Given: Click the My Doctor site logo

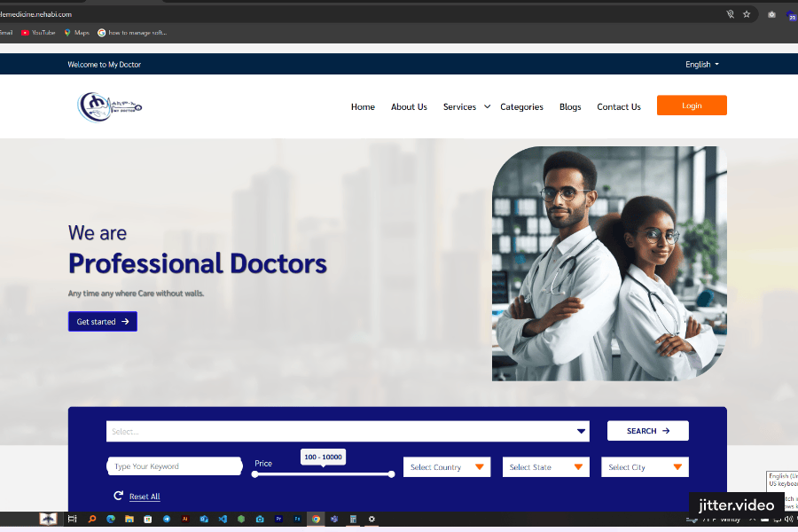Looking at the screenshot, I should coord(109,106).
